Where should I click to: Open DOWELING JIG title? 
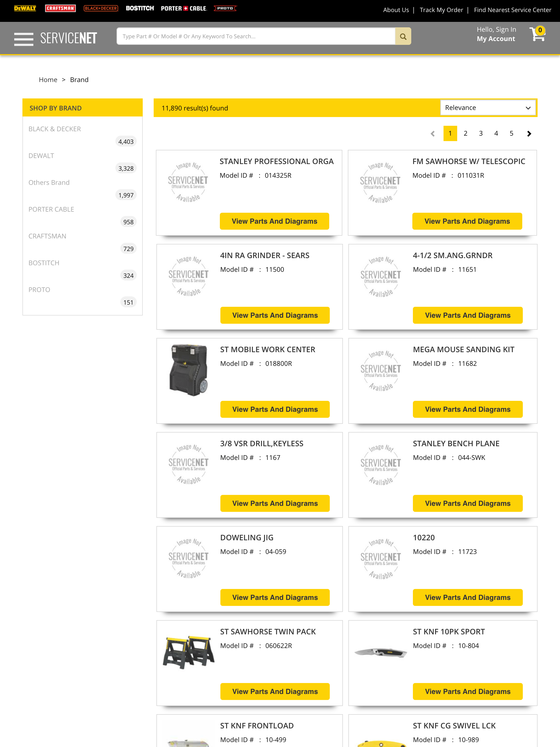click(247, 538)
